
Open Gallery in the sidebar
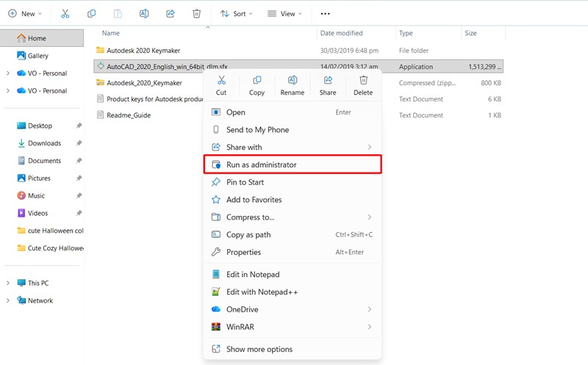coord(38,56)
